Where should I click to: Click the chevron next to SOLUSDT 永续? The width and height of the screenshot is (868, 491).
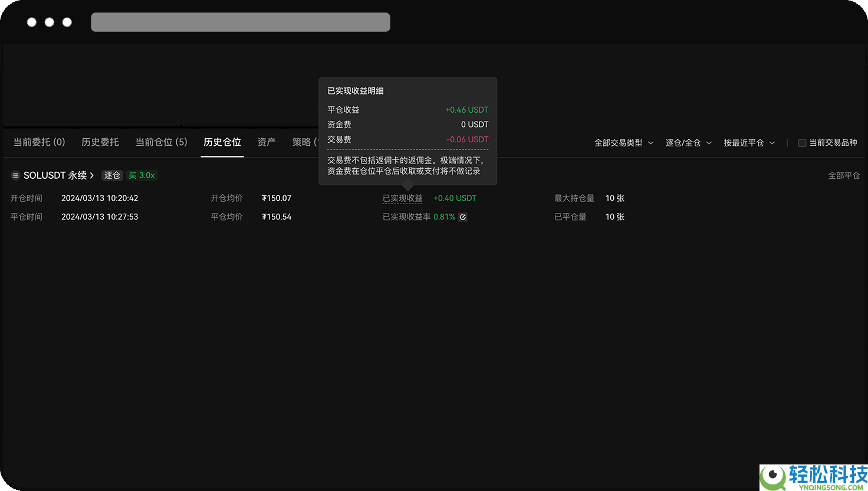coord(92,175)
